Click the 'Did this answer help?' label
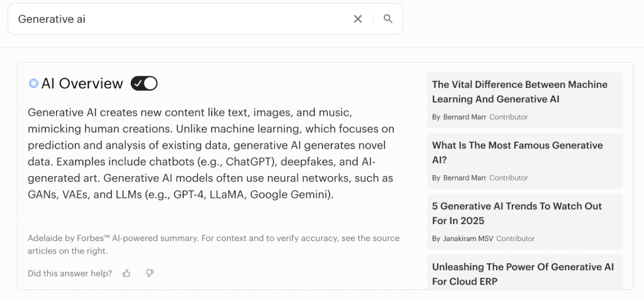Viewport: 644px width, 299px height. coord(70,273)
